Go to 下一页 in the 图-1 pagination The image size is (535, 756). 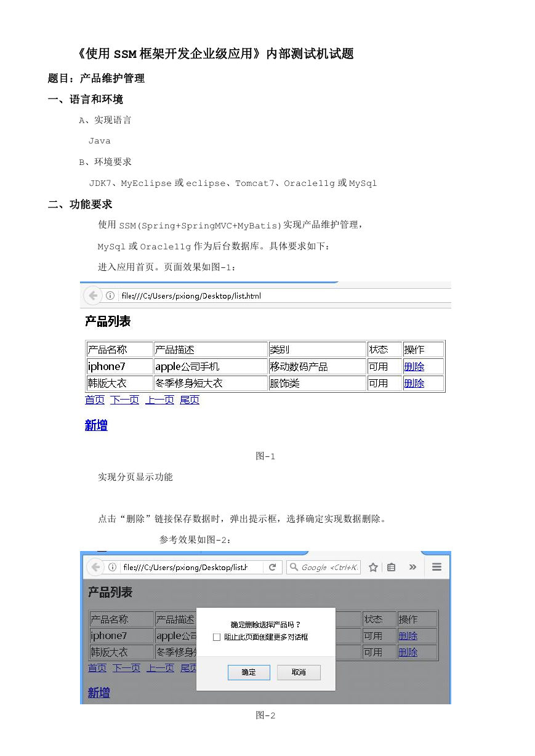pyautogui.click(x=125, y=400)
